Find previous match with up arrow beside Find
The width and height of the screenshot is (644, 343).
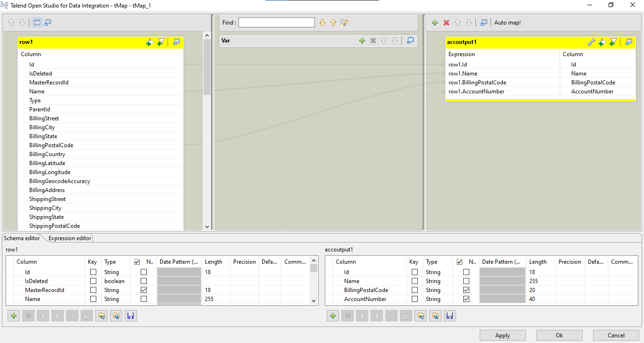click(x=333, y=23)
